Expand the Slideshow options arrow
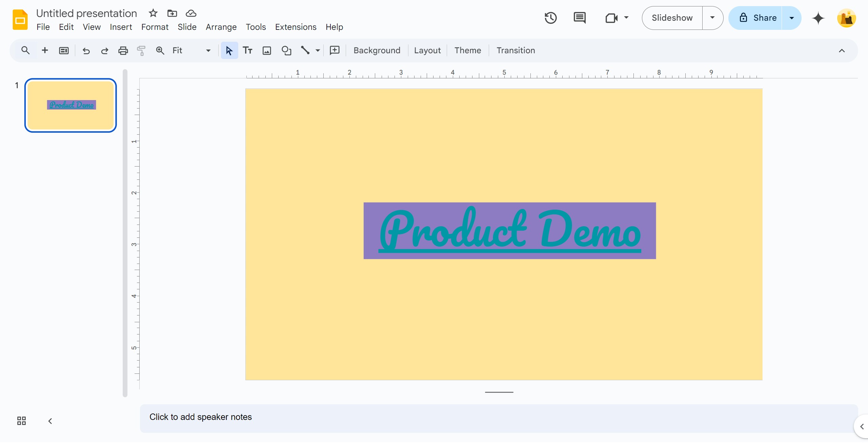Screen dimensions: 868x443 pos(712,18)
